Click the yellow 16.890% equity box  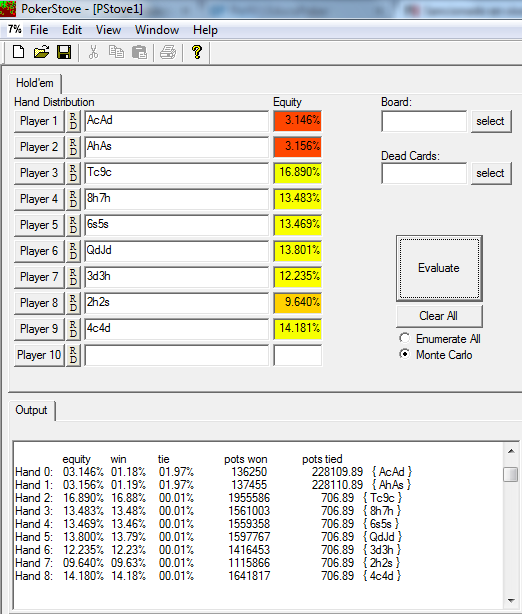(x=298, y=173)
